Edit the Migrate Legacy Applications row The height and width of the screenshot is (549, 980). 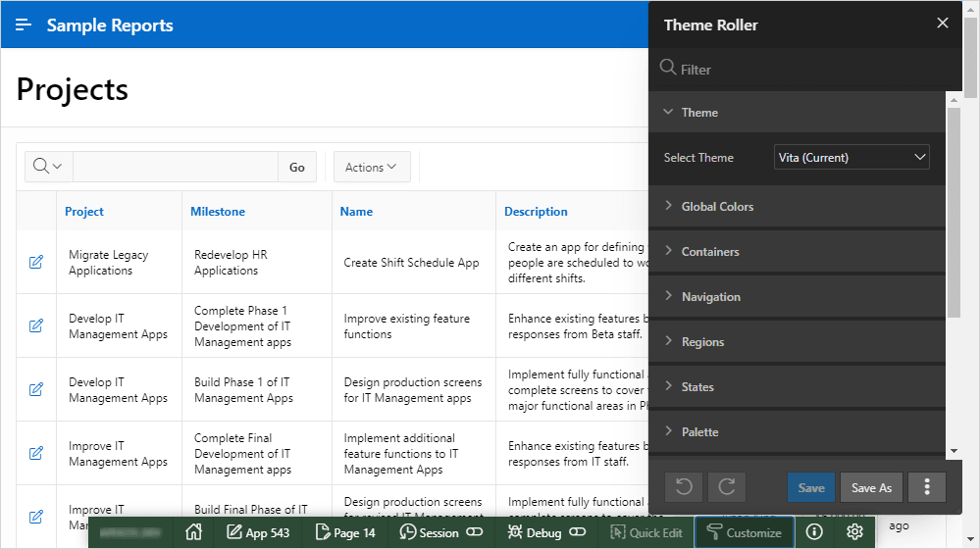tap(36, 262)
